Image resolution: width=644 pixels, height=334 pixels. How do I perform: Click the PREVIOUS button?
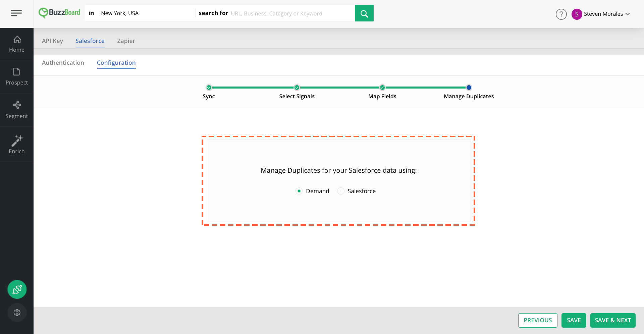[x=538, y=320]
